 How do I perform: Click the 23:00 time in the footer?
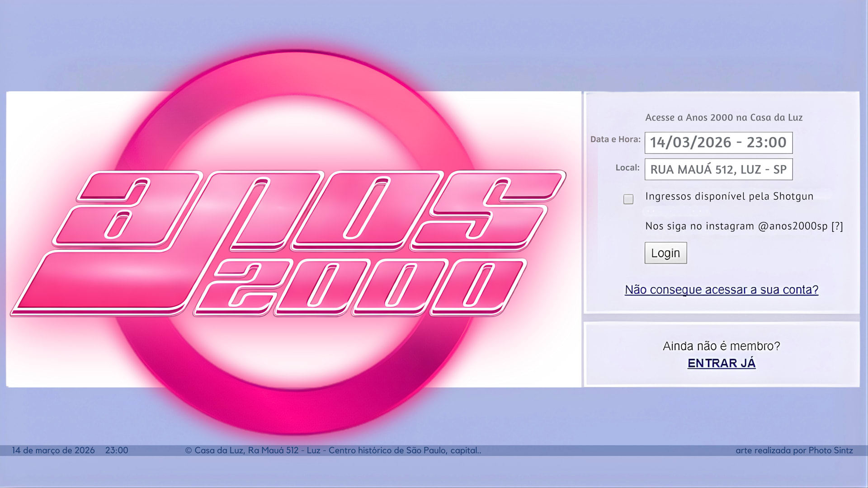[x=117, y=450]
